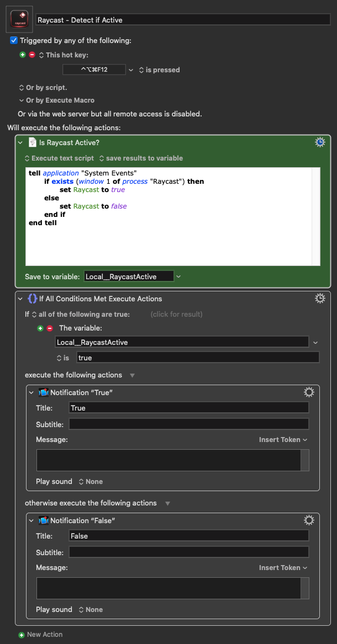The height and width of the screenshot is (644, 337).
Task: Open the Save to variable chevron menu
Action: [178, 276]
